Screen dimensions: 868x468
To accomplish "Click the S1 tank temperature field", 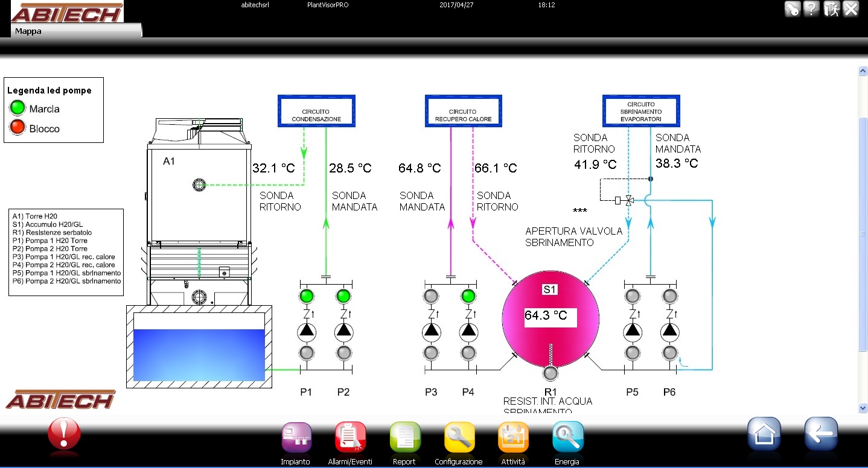I will coord(550,316).
